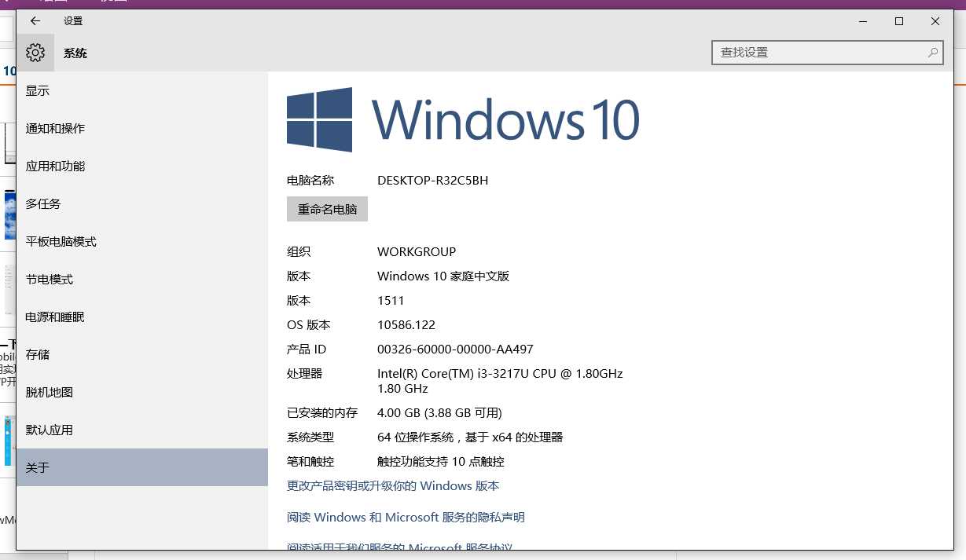The image size is (966, 560).
Task: Open the 显示 settings page
Action: tap(142, 91)
